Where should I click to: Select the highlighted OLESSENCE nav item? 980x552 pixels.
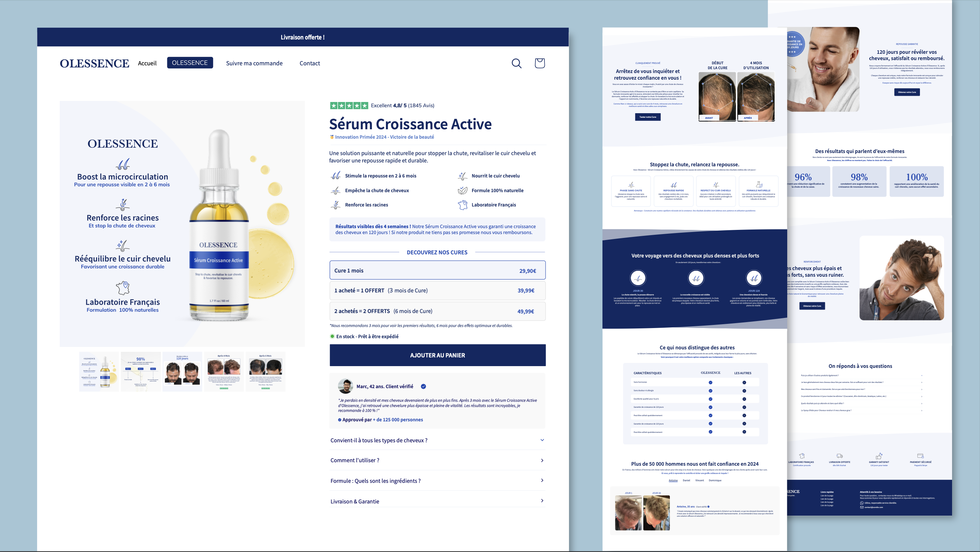coord(190,63)
